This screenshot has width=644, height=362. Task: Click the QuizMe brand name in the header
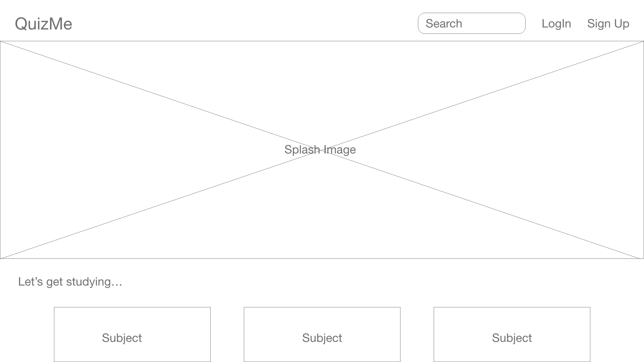pos(44,23)
